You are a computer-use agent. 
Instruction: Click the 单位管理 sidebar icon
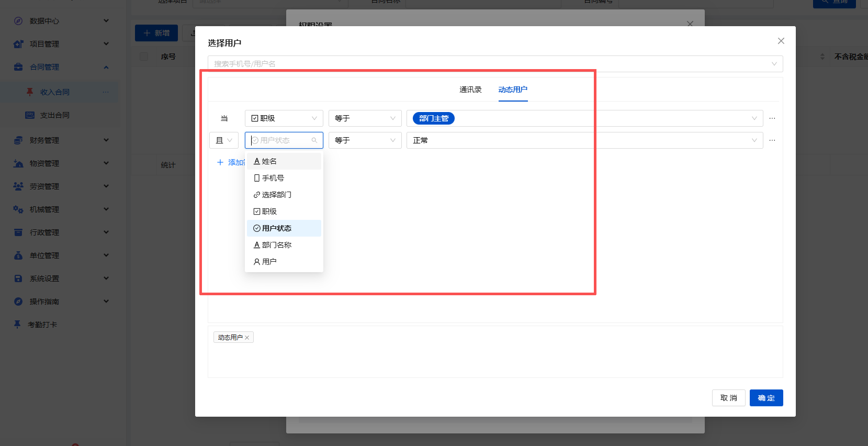coord(18,255)
